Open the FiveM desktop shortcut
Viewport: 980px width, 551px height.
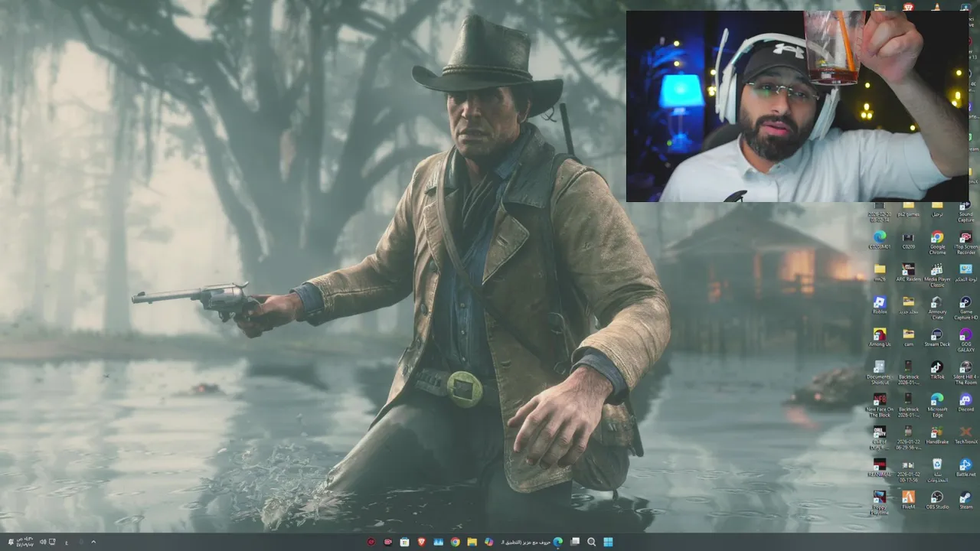coord(908,500)
